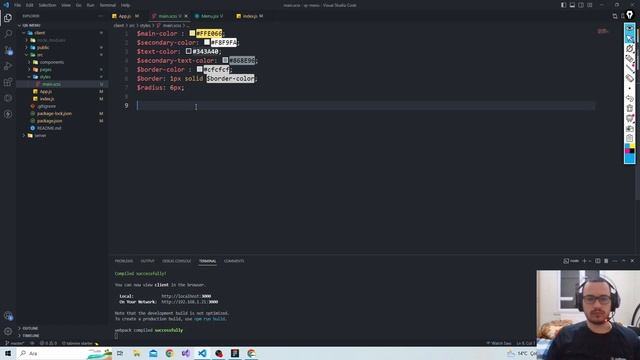This screenshot has width=640, height=360.
Task: Click Watch Sass in the status bar
Action: pos(499,343)
